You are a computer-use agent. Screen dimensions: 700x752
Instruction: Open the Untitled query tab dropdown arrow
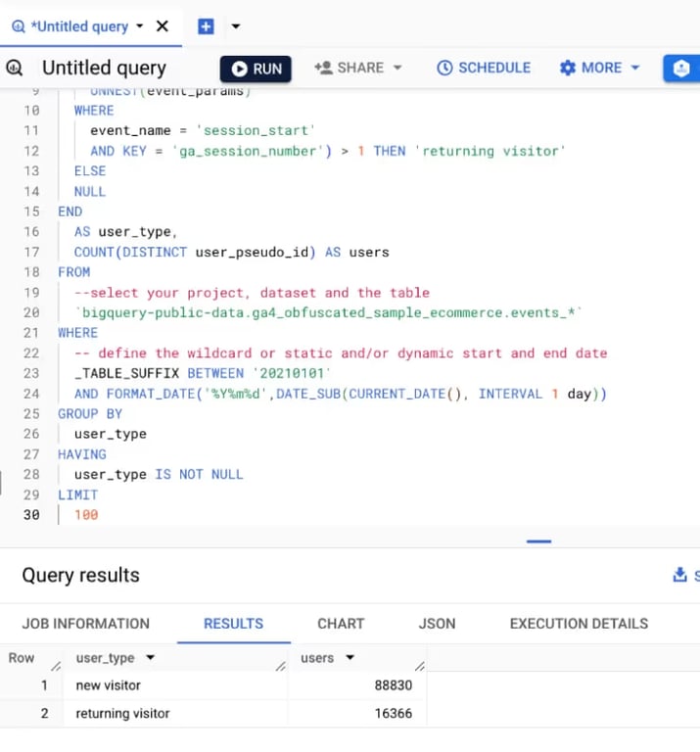pyautogui.click(x=140, y=25)
